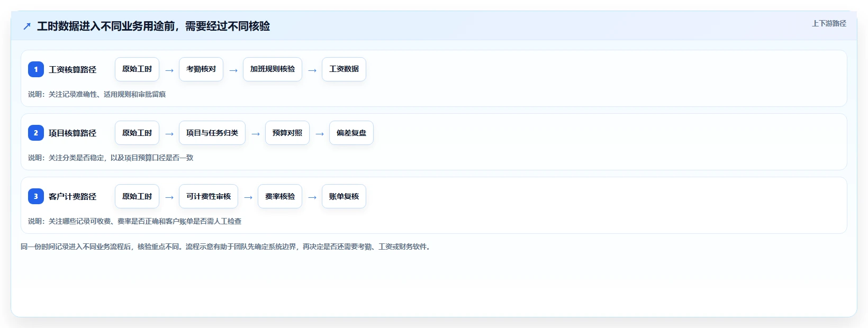Click the 账单复核 step box
This screenshot has width=868, height=328.
click(344, 196)
